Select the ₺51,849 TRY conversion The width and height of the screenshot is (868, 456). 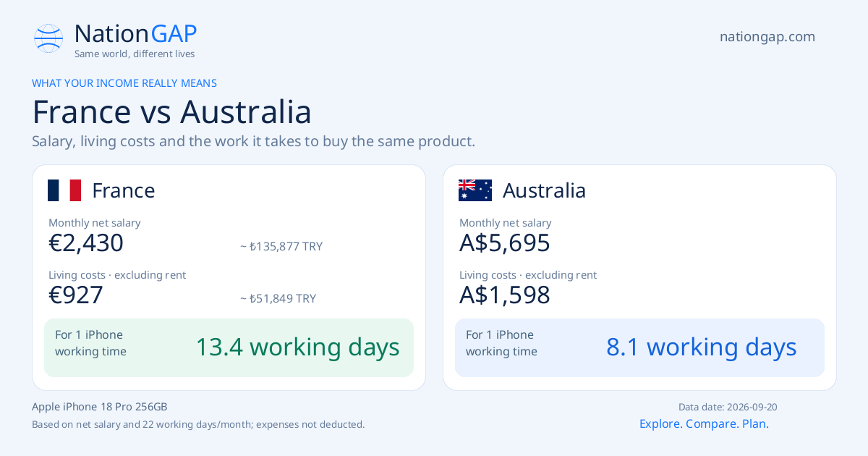pyautogui.click(x=278, y=299)
